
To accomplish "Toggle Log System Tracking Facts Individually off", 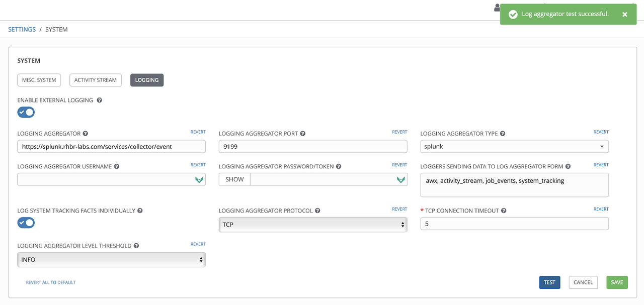I will coord(26,223).
